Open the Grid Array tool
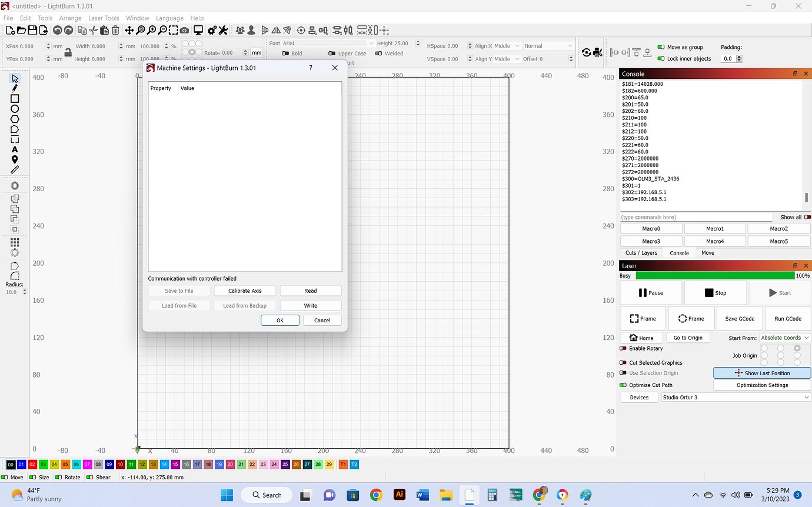Image resolution: width=812 pixels, height=507 pixels. pyautogui.click(x=15, y=242)
